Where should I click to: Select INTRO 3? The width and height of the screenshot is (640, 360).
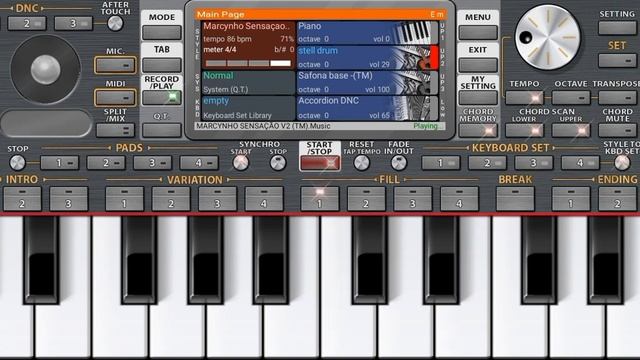tap(69, 198)
